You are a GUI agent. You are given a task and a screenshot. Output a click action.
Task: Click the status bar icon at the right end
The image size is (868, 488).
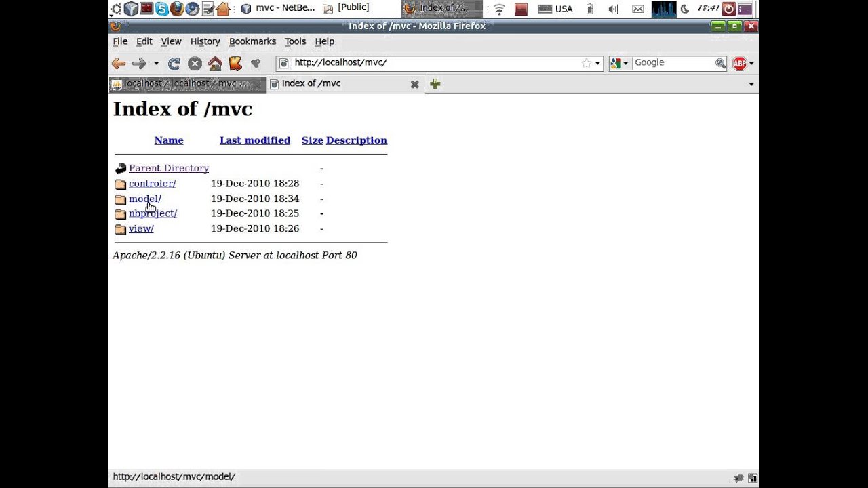coord(753,478)
